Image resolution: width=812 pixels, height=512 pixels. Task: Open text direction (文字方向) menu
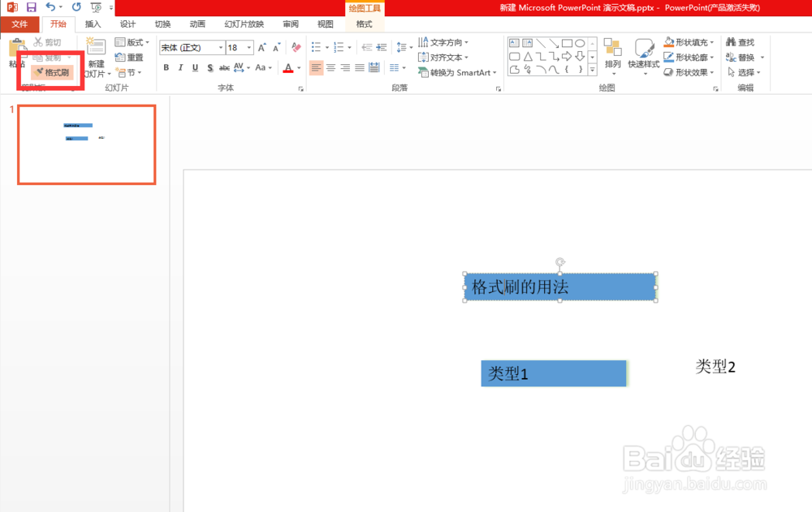(x=443, y=42)
